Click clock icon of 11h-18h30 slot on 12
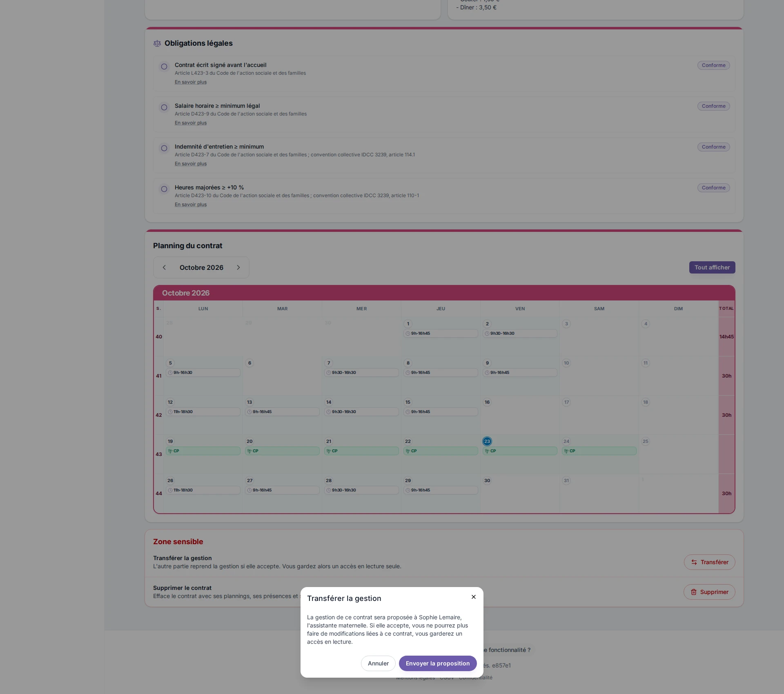 coord(170,412)
